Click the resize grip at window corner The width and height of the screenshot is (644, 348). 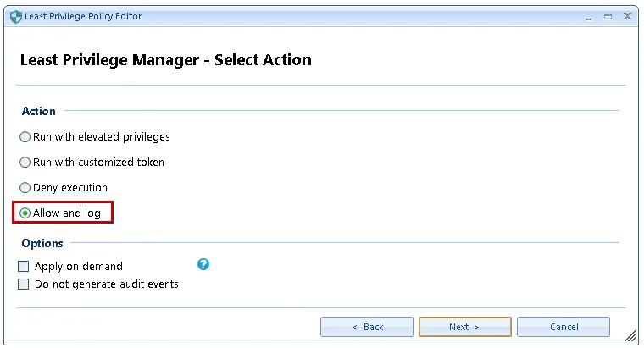(x=630, y=335)
